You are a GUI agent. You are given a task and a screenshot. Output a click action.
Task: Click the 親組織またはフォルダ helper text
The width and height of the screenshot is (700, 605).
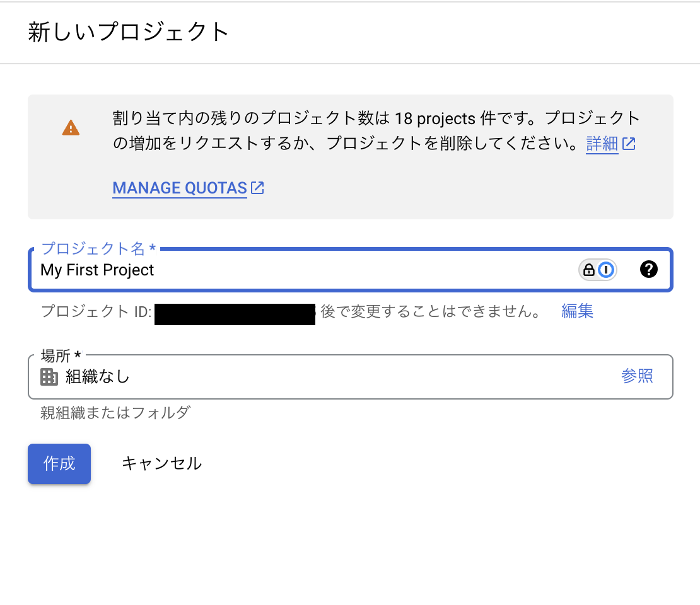(x=114, y=413)
